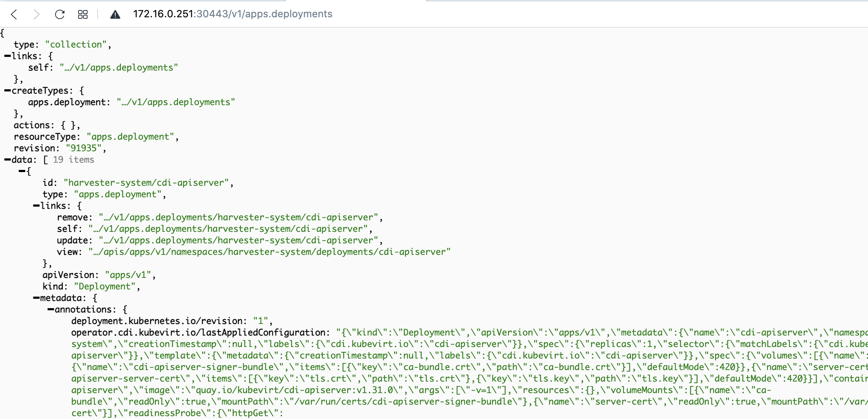
Task: Click the forward navigation arrow
Action: [x=36, y=14]
